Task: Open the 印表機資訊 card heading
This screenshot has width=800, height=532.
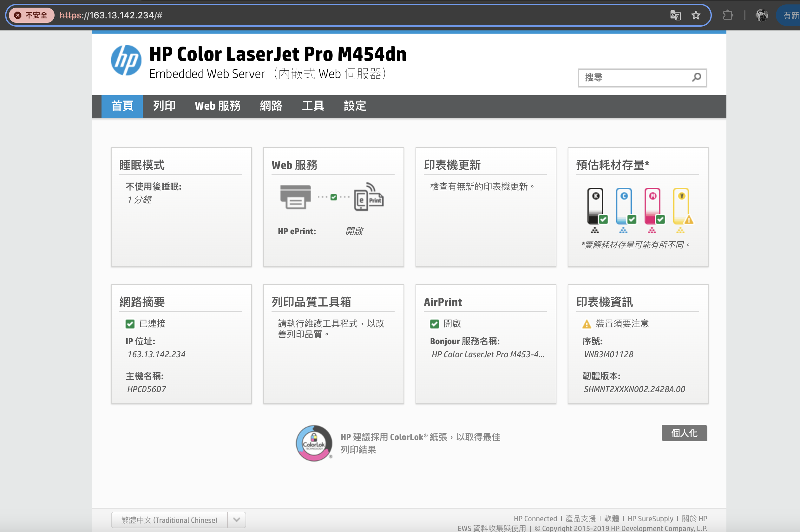Action: [605, 302]
